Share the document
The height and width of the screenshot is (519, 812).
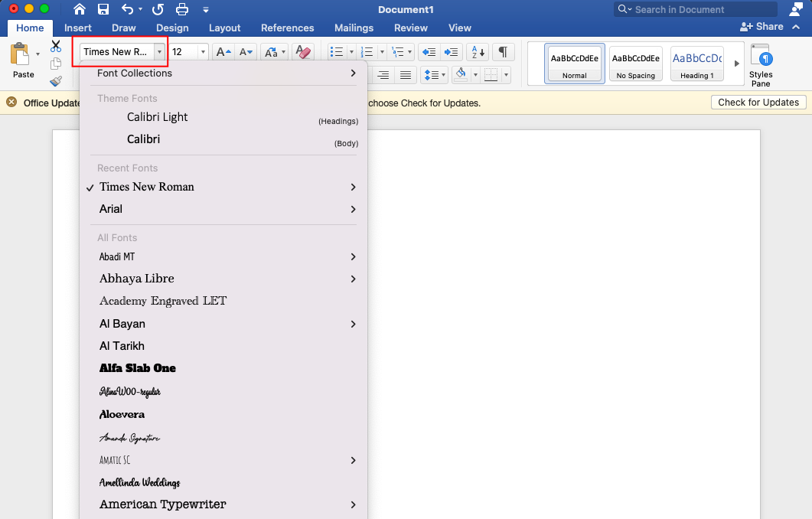click(761, 27)
